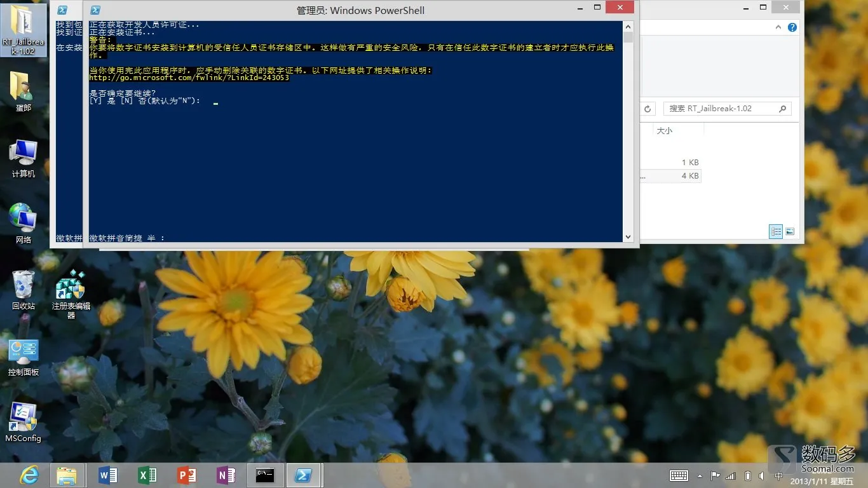Launch Word from the taskbar
This screenshot has height=488, width=868.
[108, 475]
